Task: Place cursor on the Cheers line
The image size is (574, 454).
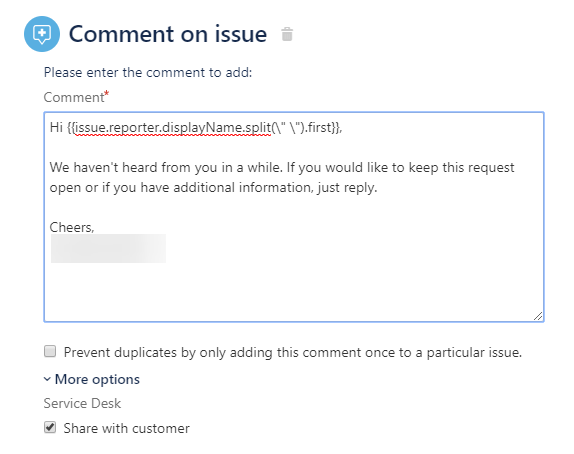Action: click(72, 227)
